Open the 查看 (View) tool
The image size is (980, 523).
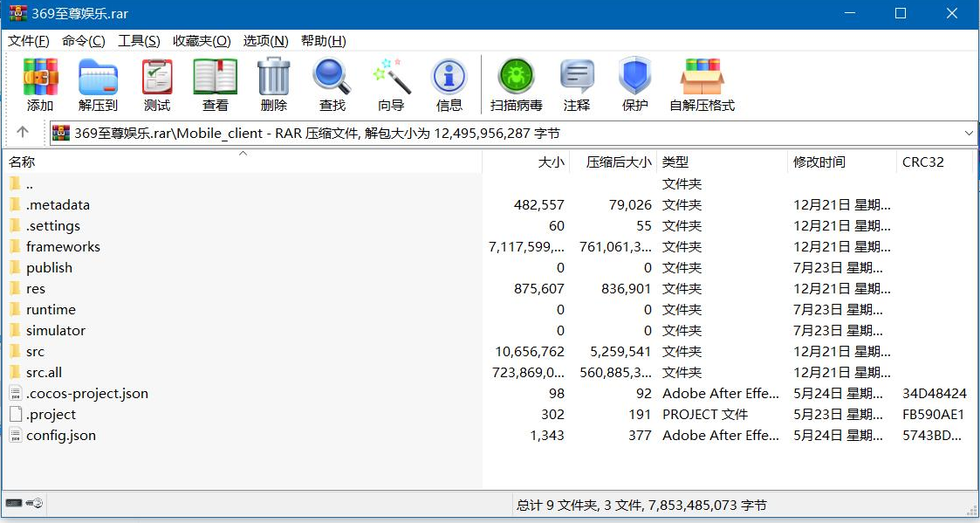tap(215, 83)
